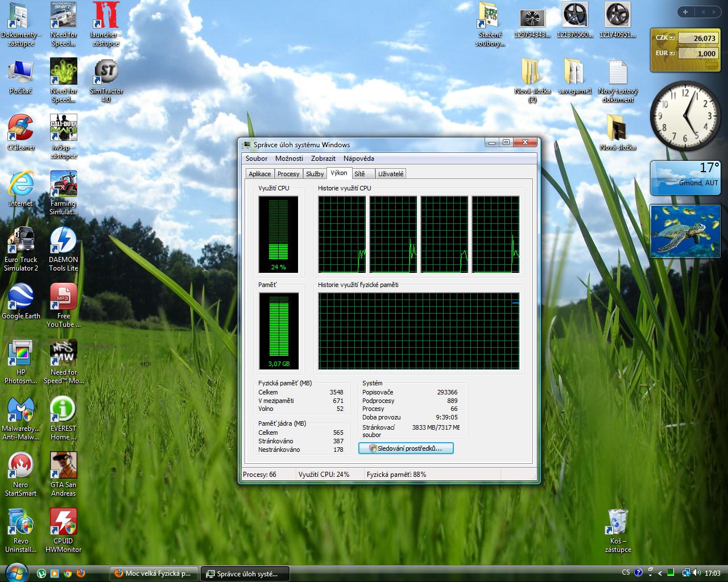Launch GTA San Andreas from desktop
728x582 pixels.
point(63,466)
